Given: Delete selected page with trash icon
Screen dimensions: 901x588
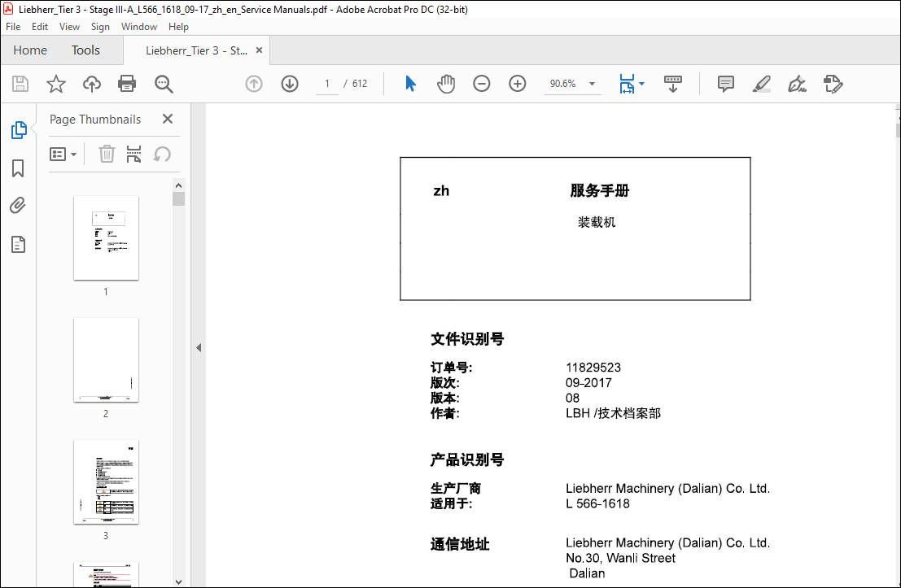Looking at the screenshot, I should pos(107,154).
